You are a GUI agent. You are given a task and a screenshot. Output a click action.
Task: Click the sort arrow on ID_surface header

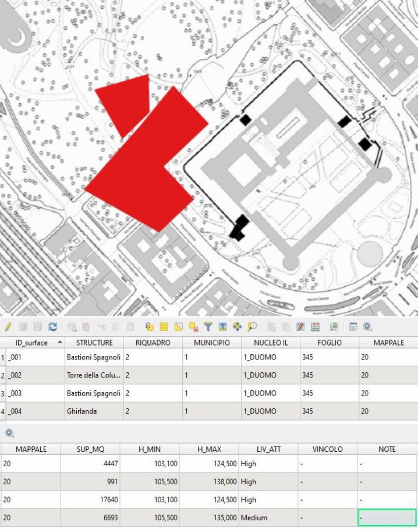coord(60,342)
